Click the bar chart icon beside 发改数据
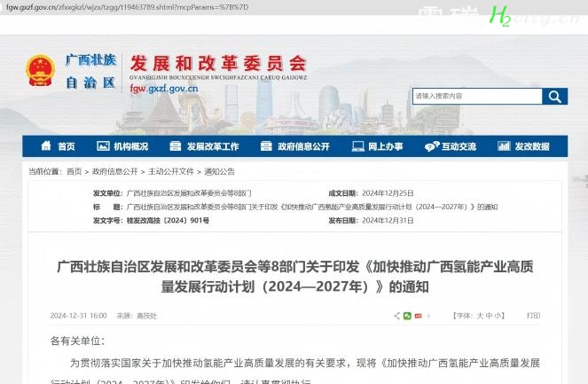 pyautogui.click(x=504, y=145)
